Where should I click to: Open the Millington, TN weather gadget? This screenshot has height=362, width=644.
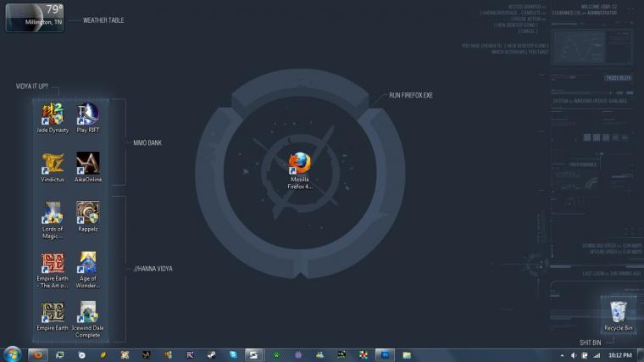click(x=35, y=17)
